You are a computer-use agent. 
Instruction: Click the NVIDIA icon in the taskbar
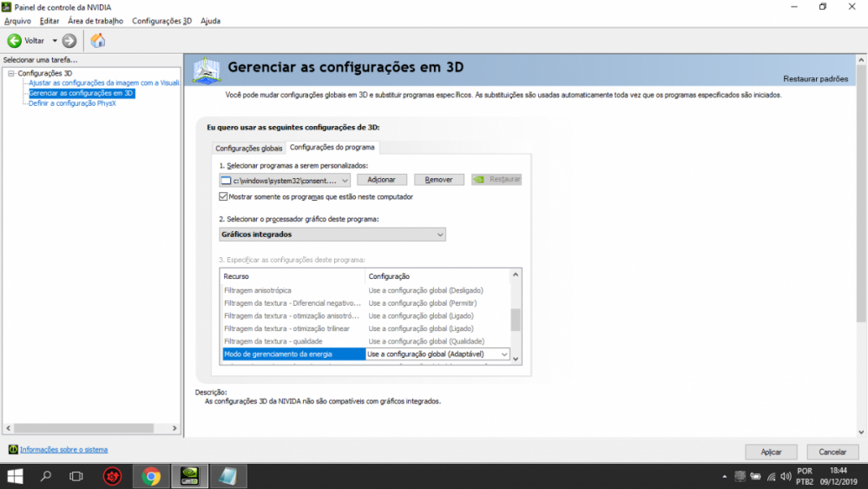(190, 476)
